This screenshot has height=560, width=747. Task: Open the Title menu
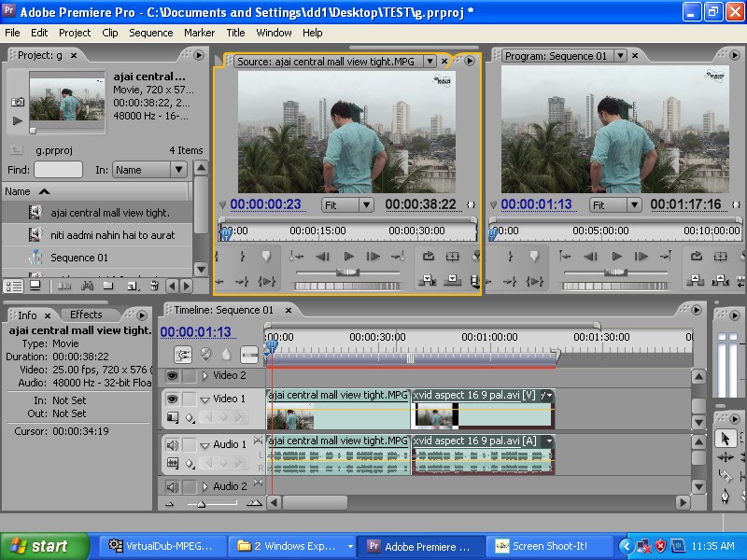click(x=235, y=33)
